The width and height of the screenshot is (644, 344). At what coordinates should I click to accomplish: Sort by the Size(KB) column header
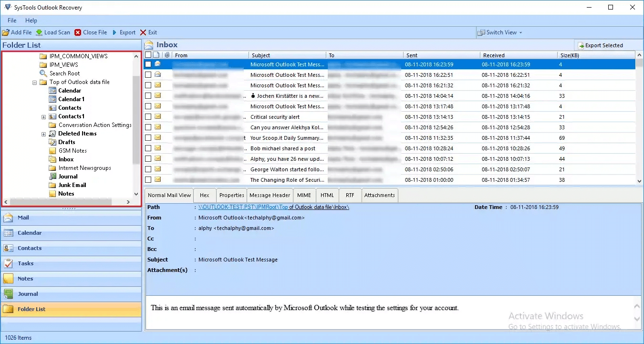[596, 55]
